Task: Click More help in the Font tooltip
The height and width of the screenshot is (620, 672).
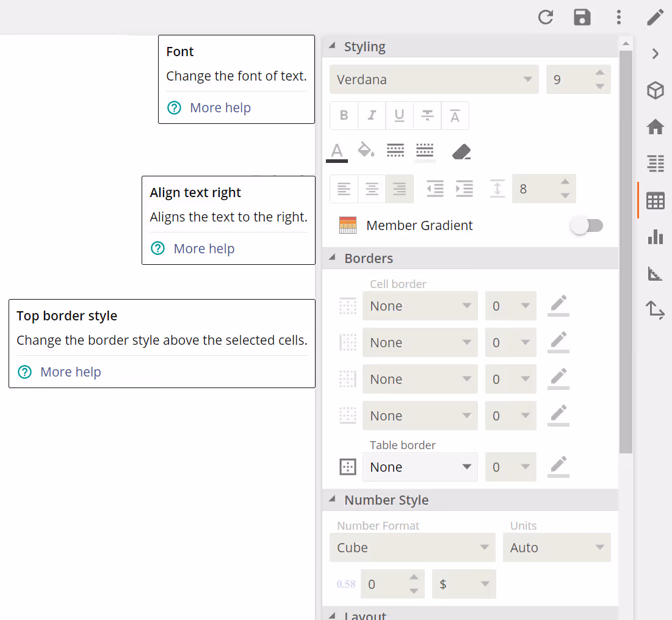Action: point(220,107)
